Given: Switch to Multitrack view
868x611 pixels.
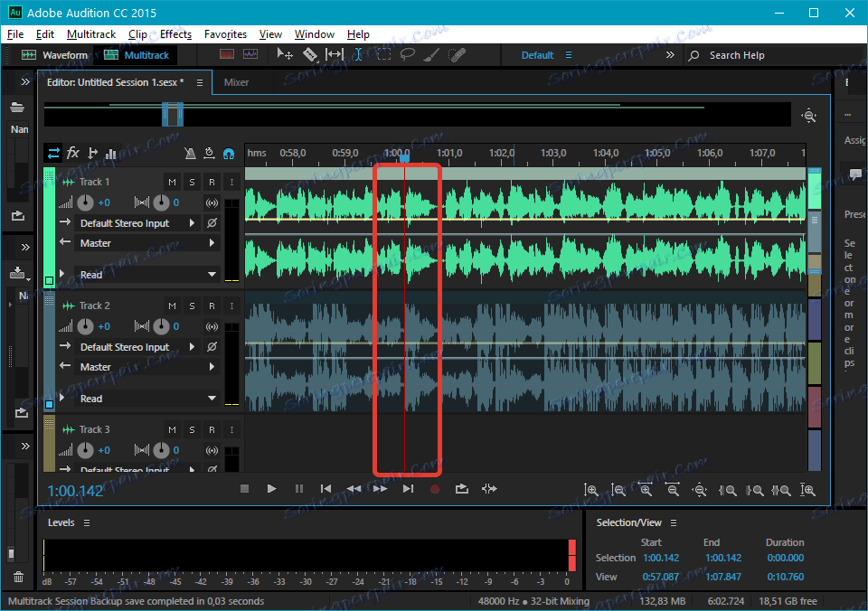Looking at the screenshot, I should (x=137, y=55).
